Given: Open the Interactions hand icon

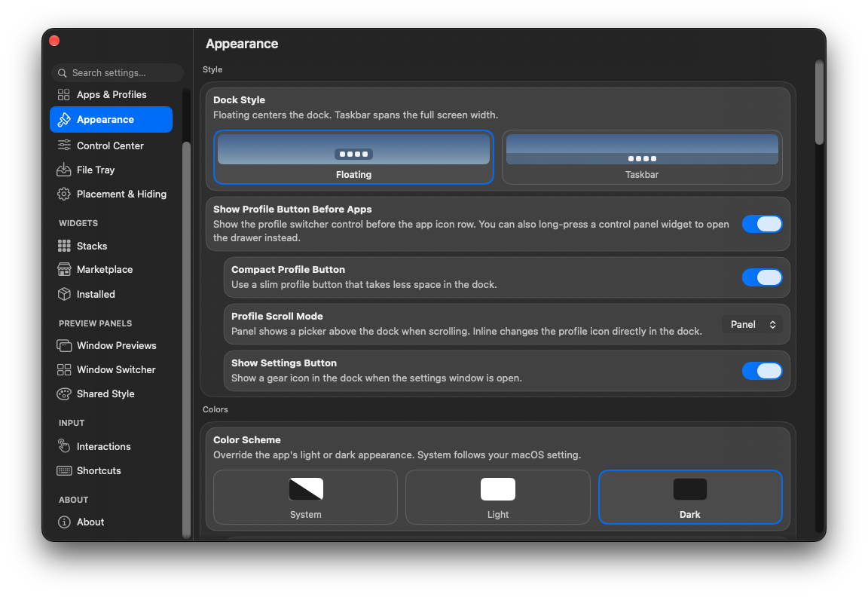Looking at the screenshot, I should (63, 445).
